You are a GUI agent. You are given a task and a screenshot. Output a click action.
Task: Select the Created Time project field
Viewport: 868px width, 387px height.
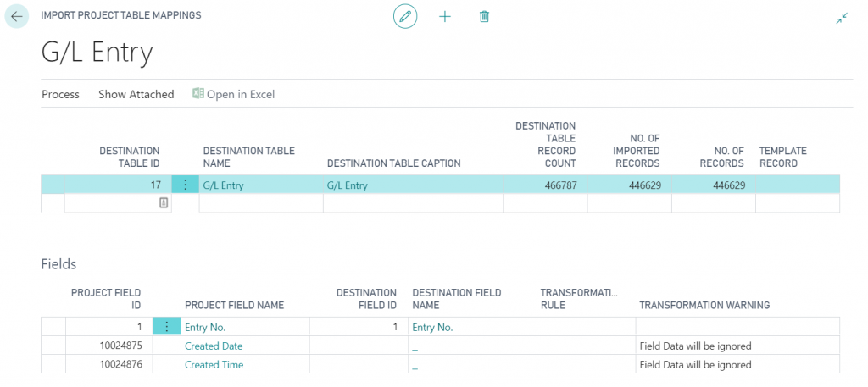(214, 365)
